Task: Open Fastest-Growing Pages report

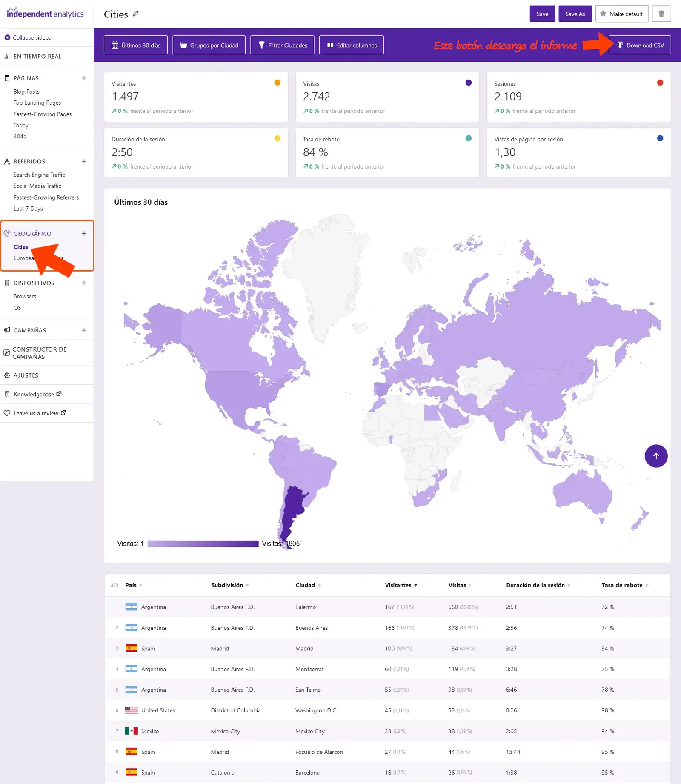Action: [x=43, y=114]
